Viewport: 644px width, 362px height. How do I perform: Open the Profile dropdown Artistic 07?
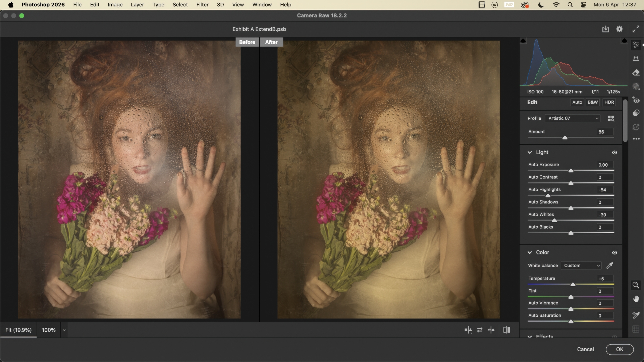pos(573,118)
